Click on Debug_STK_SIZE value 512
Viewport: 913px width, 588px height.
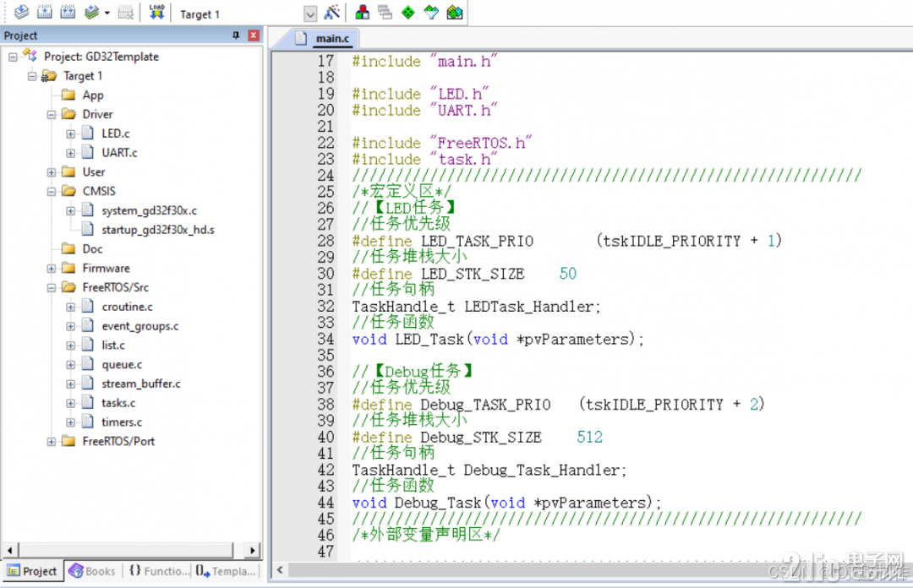(x=589, y=438)
